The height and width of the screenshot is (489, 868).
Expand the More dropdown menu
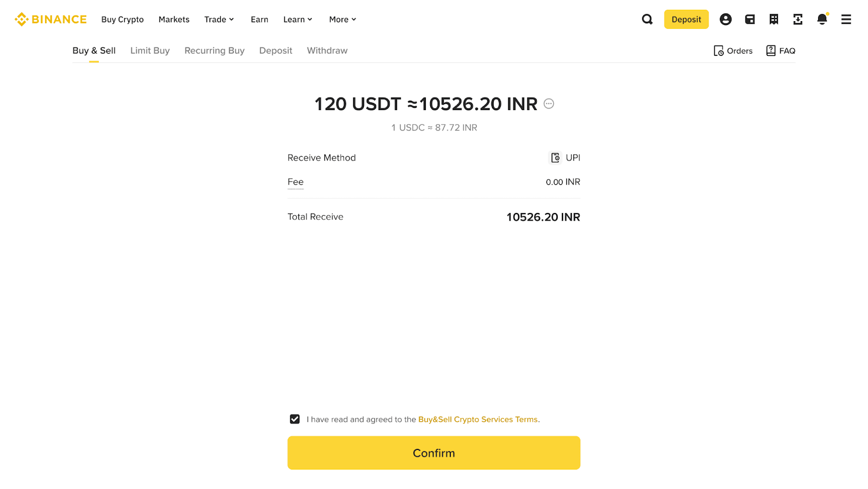pyautogui.click(x=342, y=20)
